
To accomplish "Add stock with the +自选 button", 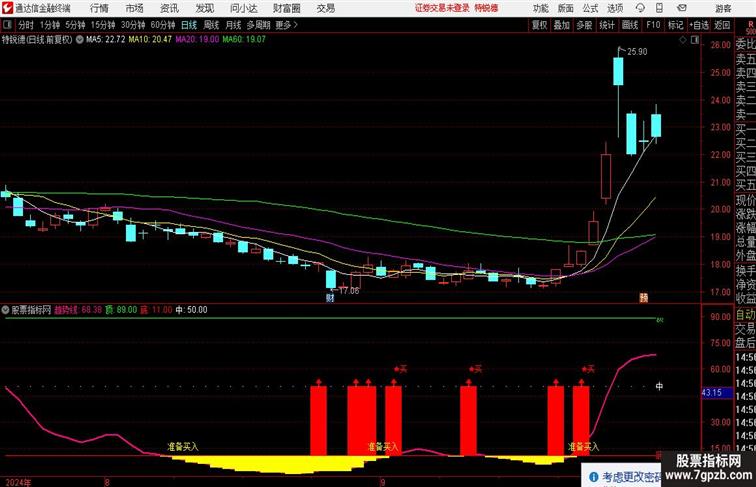I will coord(699,25).
